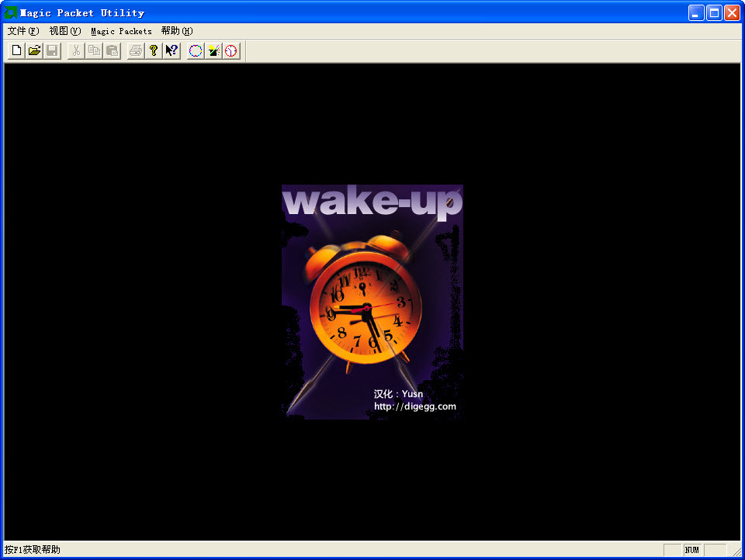Click the http://digegg.com text

click(x=414, y=406)
